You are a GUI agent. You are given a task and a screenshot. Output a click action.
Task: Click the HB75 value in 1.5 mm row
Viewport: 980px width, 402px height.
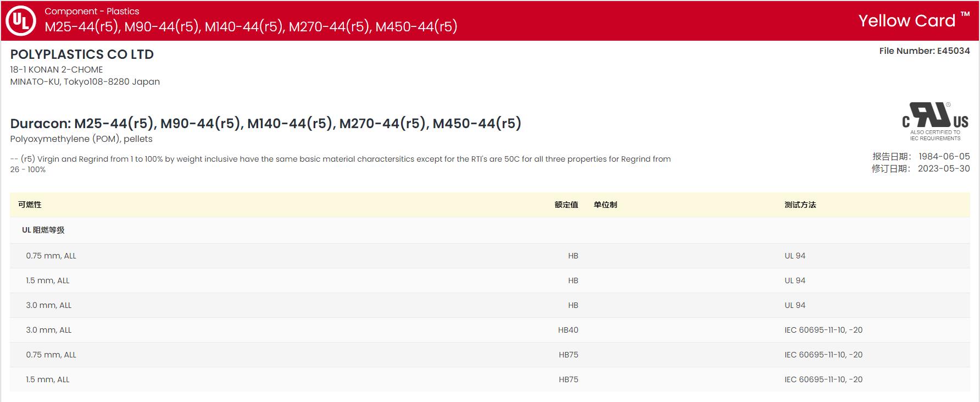[x=569, y=379]
